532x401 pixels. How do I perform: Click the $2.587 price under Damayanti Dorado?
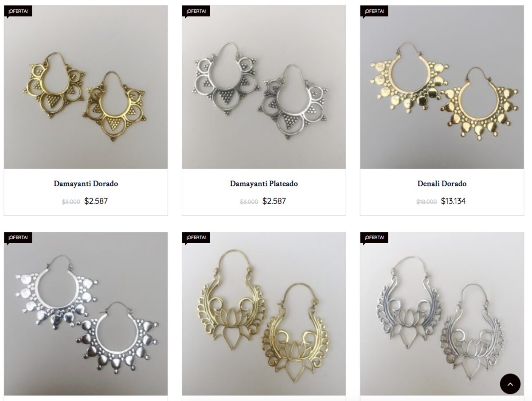pos(96,201)
